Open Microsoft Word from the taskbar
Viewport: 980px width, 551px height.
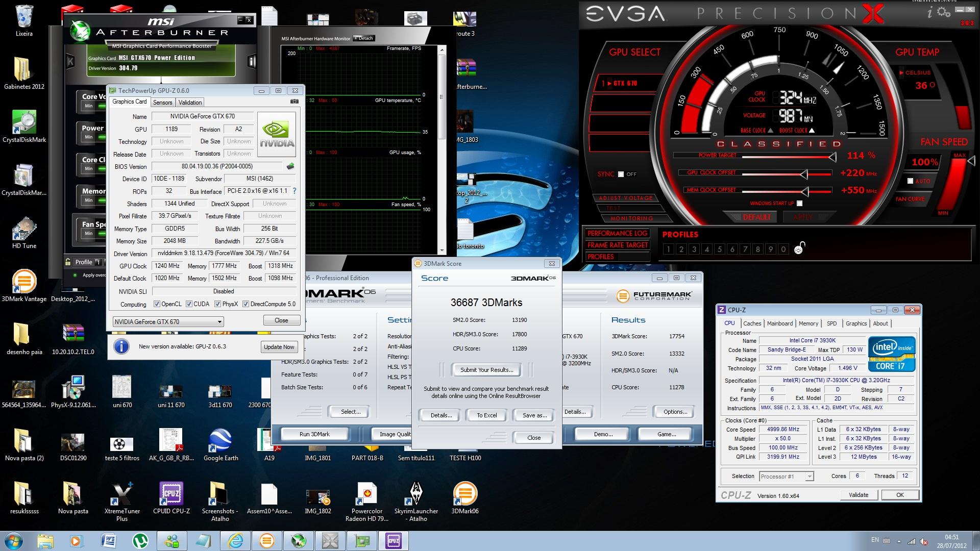pos(109,540)
